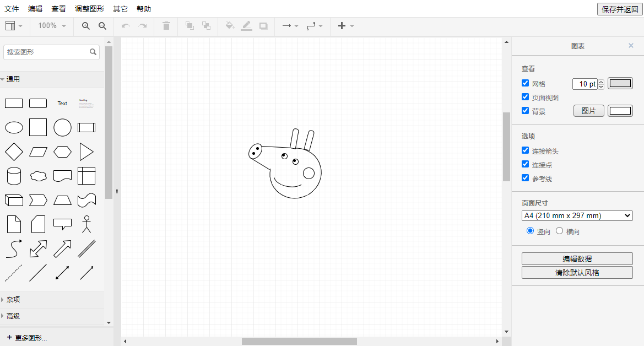Image resolution: width=644 pixels, height=346 pixels.
Task: Open the 编辑 menu
Action: [x=35, y=9]
